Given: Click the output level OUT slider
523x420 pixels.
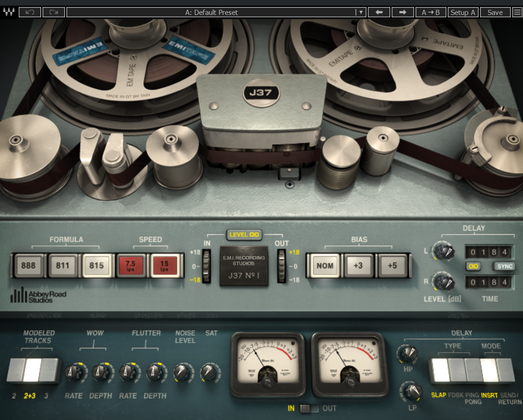Looking at the screenshot, I should pyautogui.click(x=281, y=266).
